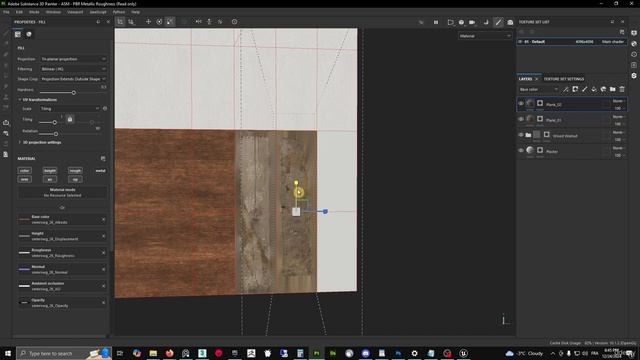Adjust the Tiling slider
640x360 pixels.
click(x=54, y=122)
